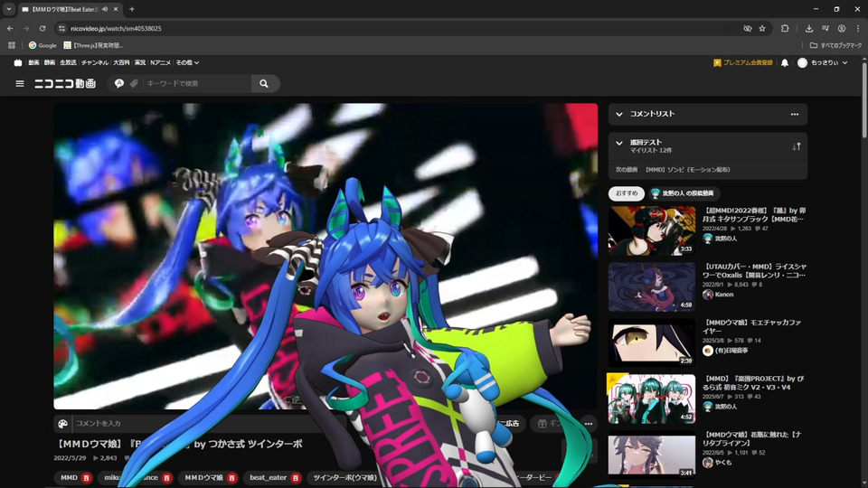Open Chrome three-dot menu
868x488 pixels.
tap(858, 28)
